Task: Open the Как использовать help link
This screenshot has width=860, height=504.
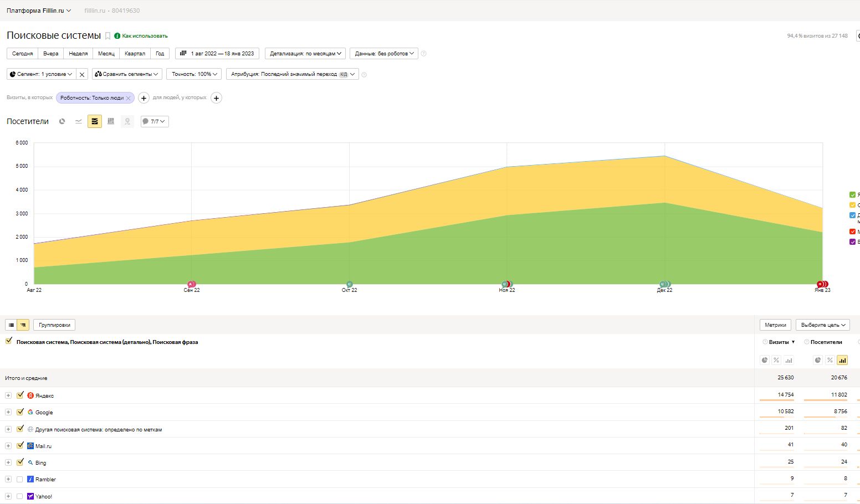Action: tap(141, 36)
